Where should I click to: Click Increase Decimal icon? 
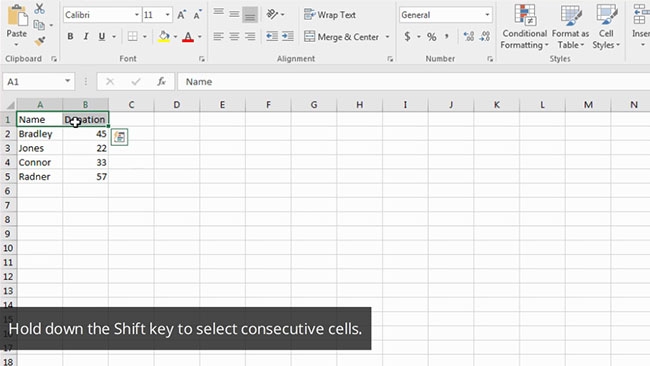pos(469,36)
